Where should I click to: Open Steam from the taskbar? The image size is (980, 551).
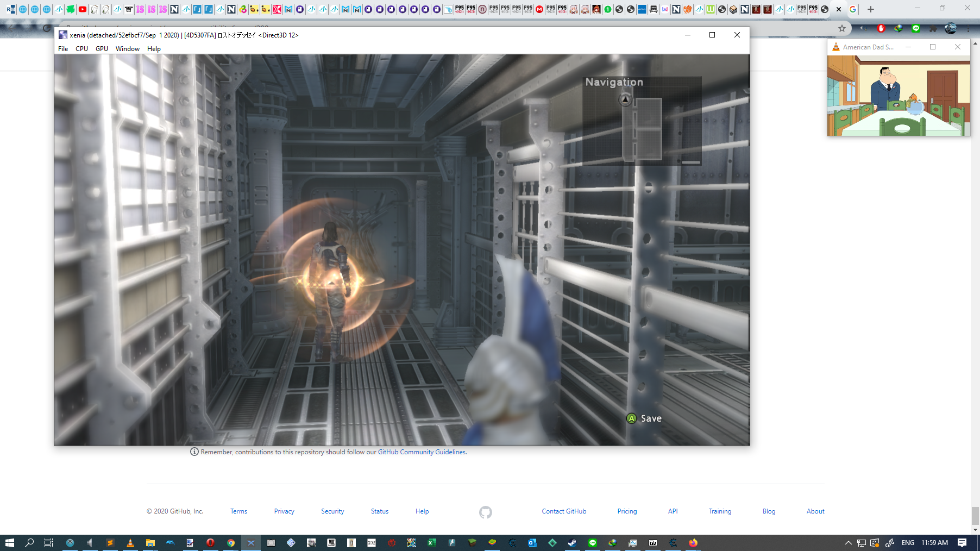[572, 543]
